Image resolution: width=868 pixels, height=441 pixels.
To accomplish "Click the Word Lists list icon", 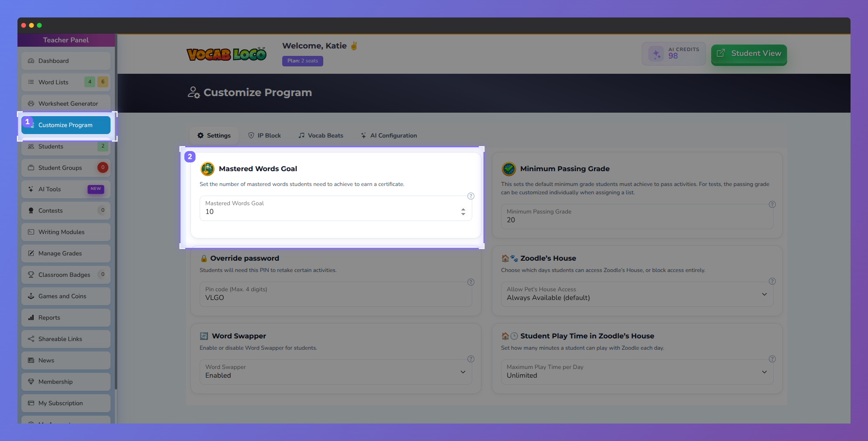I will (31, 82).
